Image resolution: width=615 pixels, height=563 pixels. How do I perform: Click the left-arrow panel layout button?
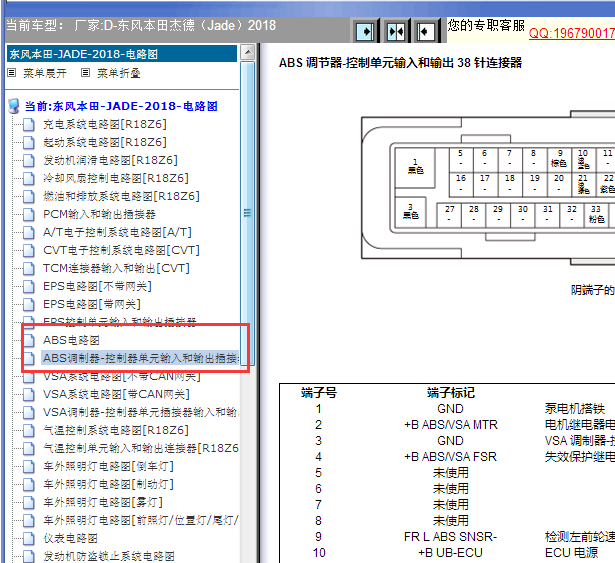pyautogui.click(x=425, y=31)
